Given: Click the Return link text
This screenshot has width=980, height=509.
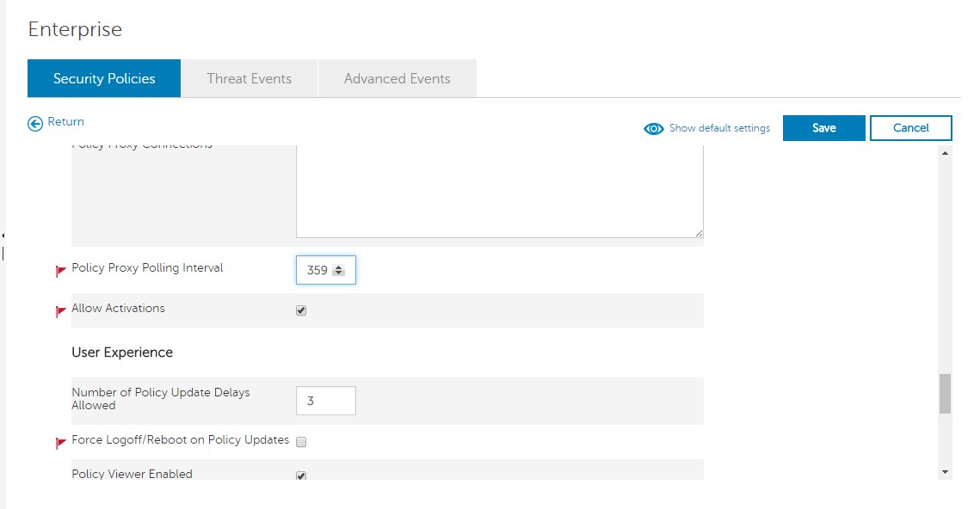Looking at the screenshot, I should (65, 122).
